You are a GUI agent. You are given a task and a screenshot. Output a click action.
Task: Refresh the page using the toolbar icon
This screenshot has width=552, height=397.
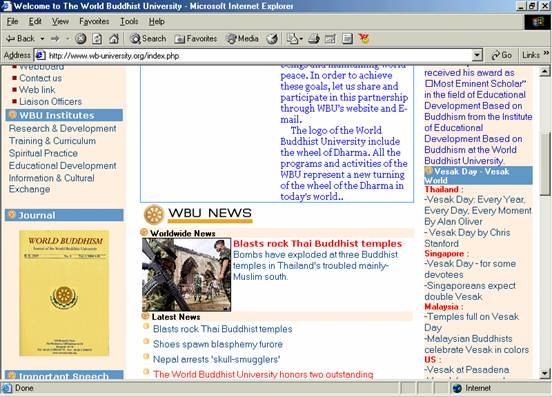(97, 39)
